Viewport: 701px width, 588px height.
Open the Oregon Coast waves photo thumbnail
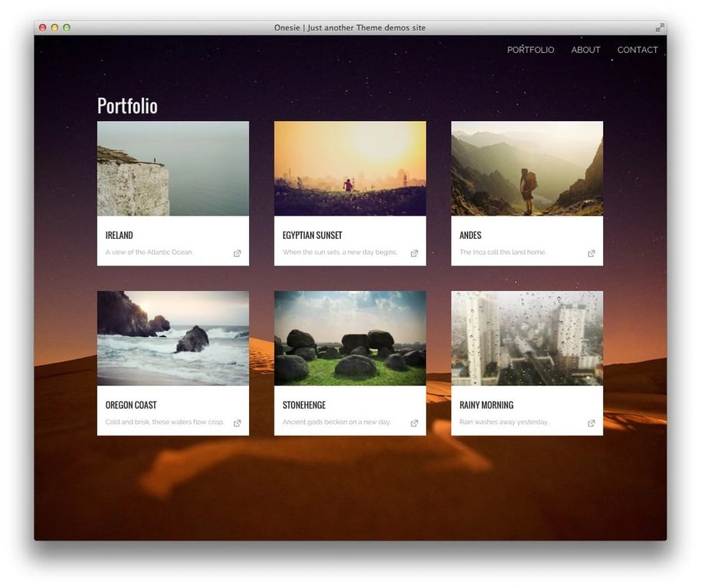click(x=172, y=339)
